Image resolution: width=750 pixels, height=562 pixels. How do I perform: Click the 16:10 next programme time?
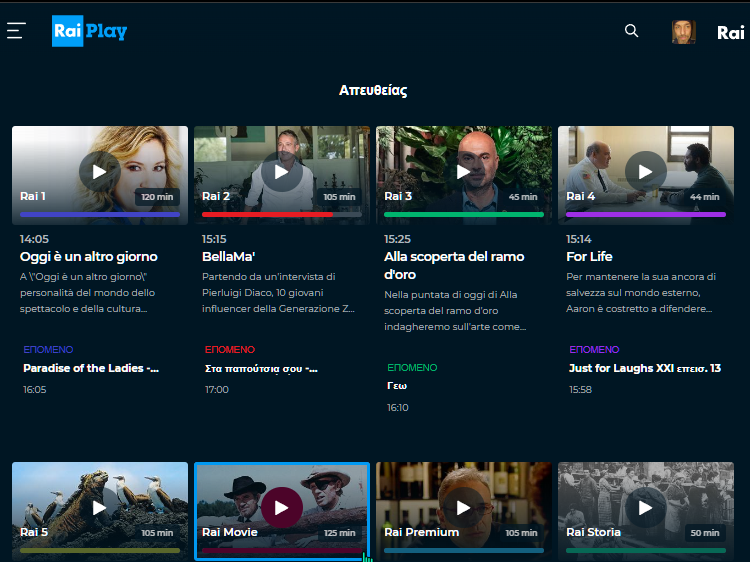(398, 408)
